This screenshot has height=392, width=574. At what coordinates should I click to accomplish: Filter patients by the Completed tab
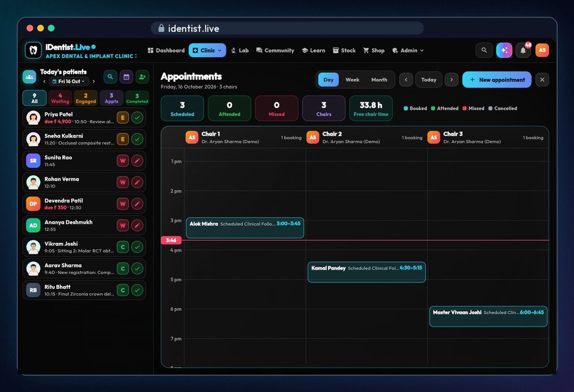pyautogui.click(x=137, y=98)
